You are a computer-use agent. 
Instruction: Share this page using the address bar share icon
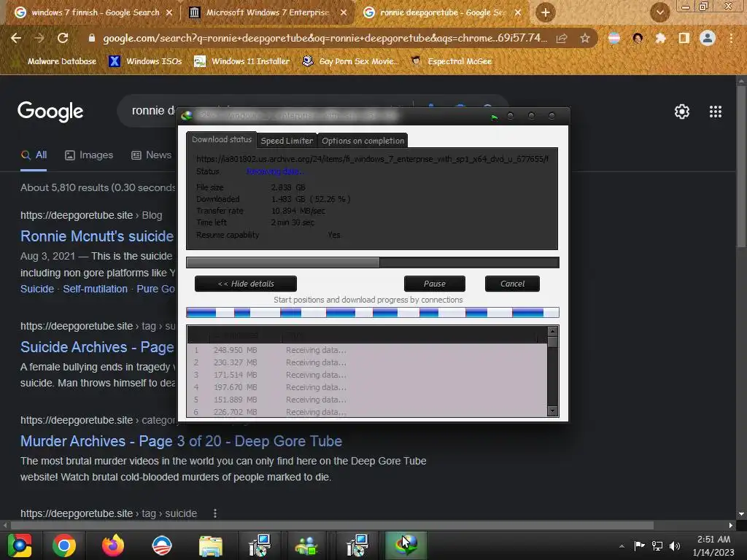562,38
